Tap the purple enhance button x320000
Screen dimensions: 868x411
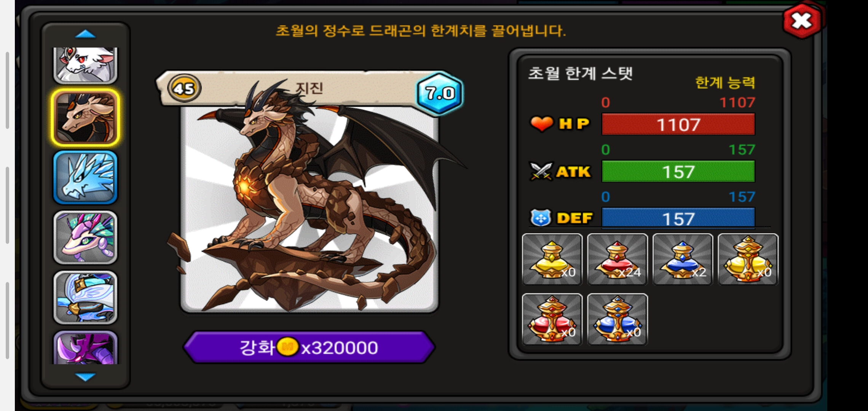coord(309,347)
